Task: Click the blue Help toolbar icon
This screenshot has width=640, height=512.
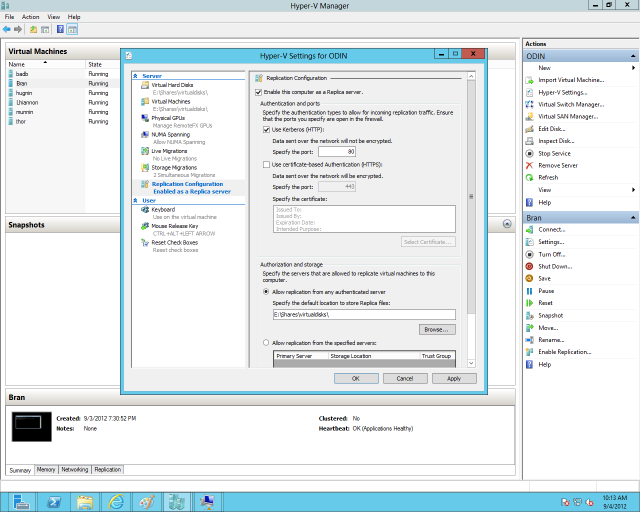Action: click(60, 29)
